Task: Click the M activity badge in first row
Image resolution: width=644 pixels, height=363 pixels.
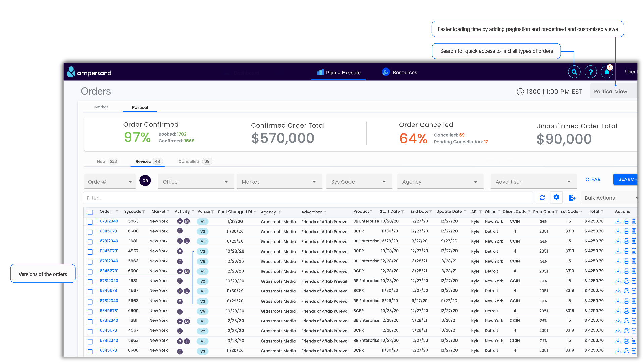Action: point(187,221)
